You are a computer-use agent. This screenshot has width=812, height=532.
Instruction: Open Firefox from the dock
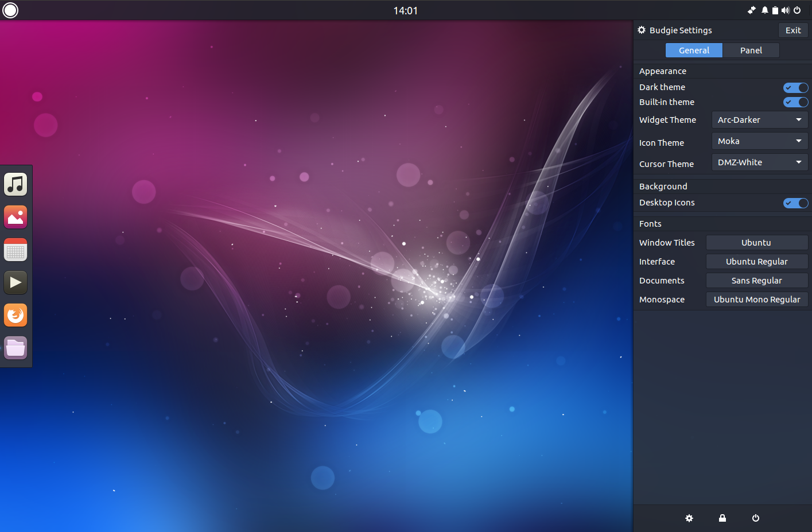[15, 314]
